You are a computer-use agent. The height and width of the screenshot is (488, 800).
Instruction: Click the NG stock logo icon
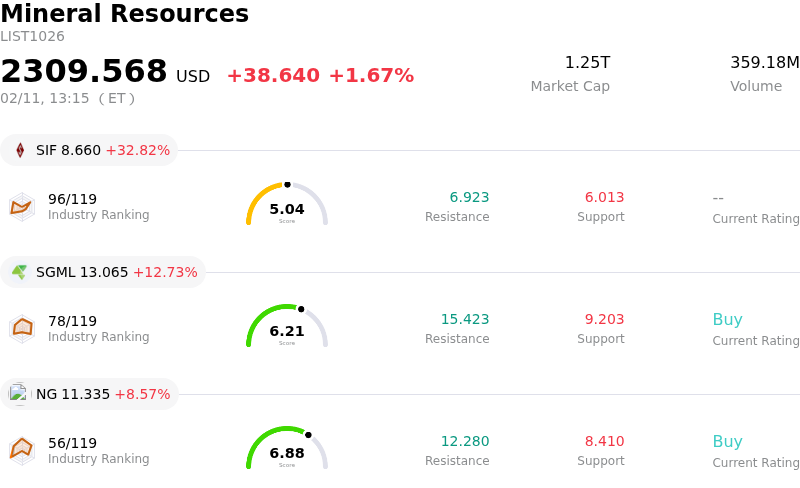[20, 394]
